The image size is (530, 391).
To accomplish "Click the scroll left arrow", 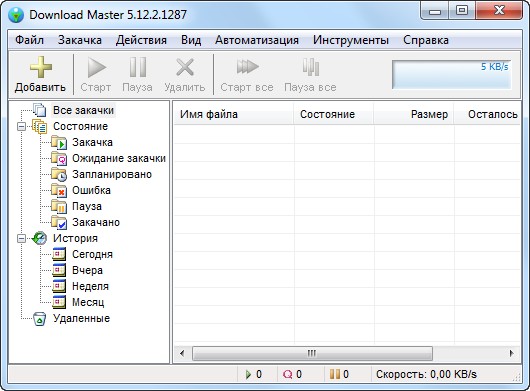I will pyautogui.click(x=183, y=353).
